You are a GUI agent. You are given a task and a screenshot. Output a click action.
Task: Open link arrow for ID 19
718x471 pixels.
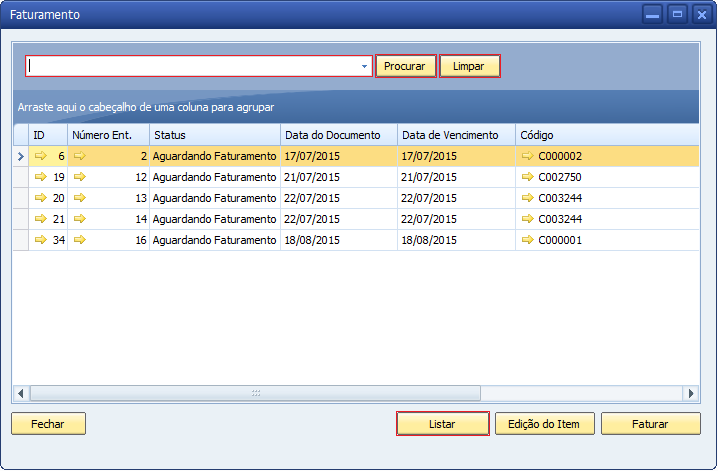(41, 177)
